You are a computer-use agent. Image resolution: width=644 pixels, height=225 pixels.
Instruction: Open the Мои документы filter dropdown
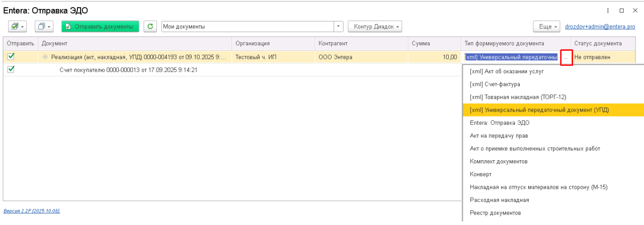click(x=339, y=26)
